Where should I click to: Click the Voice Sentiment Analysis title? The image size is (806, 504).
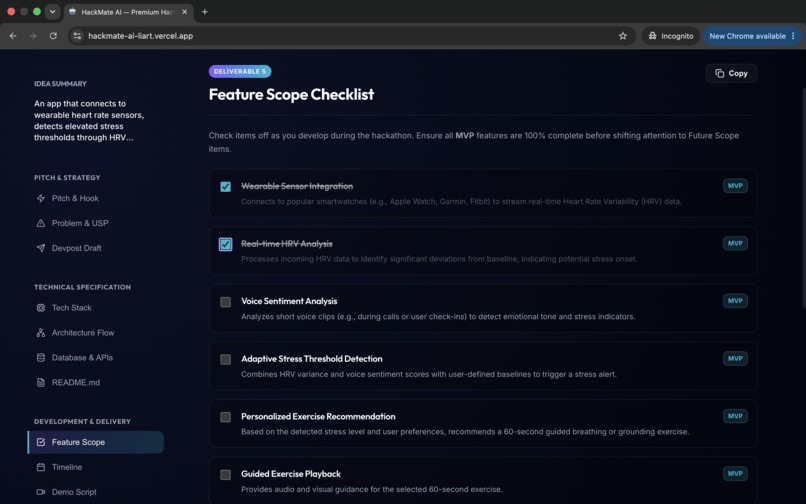coord(289,301)
